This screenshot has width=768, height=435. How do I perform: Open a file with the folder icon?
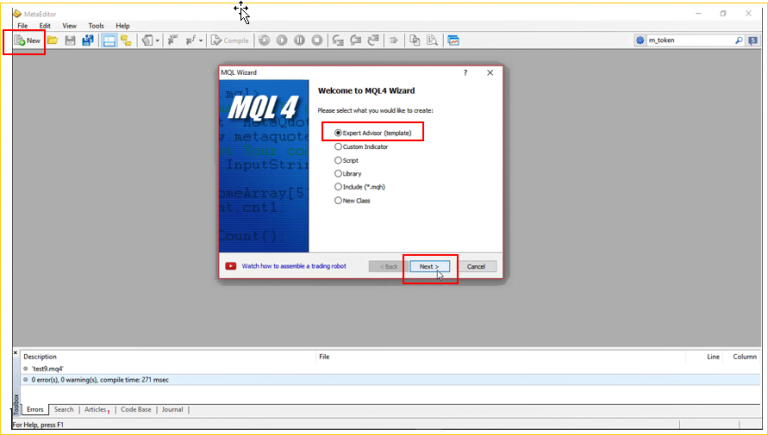52,41
